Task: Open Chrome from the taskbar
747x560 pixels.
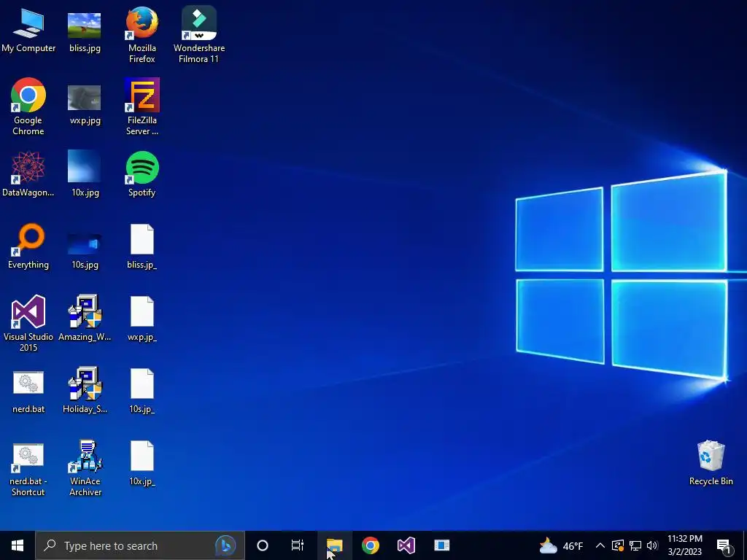Action: [x=370, y=545]
